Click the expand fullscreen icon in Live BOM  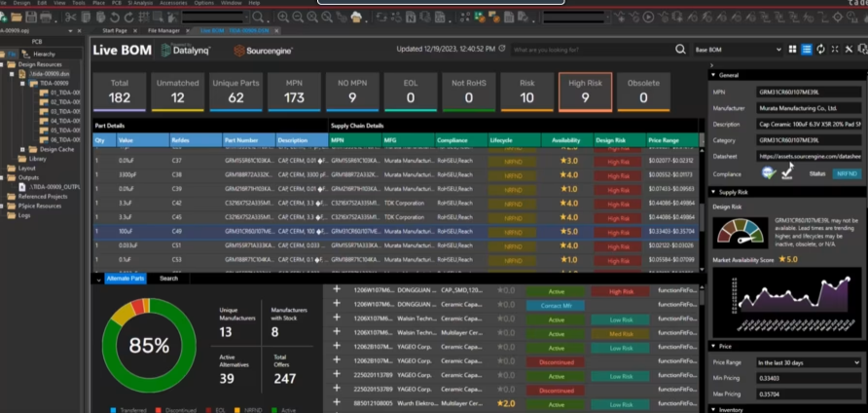[835, 50]
